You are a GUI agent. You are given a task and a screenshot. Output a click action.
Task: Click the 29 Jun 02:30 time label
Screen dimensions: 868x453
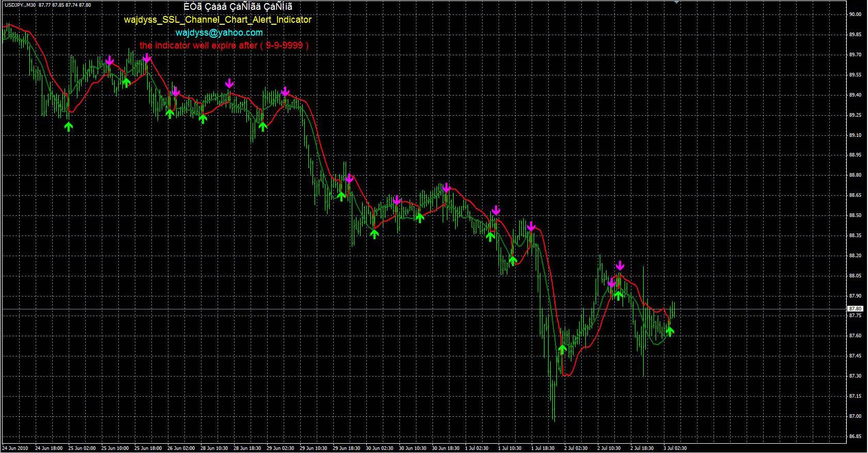click(281, 448)
